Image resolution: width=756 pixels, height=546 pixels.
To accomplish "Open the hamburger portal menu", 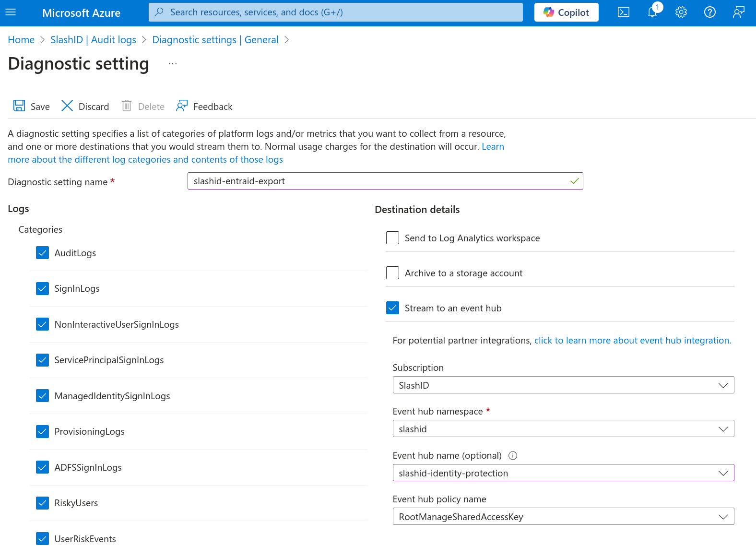I will [11, 12].
